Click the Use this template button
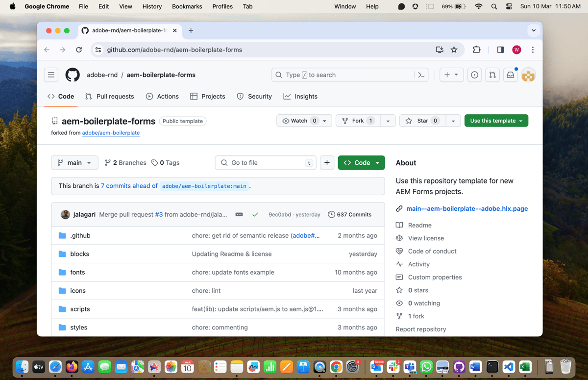The width and height of the screenshot is (588, 380). (x=496, y=120)
